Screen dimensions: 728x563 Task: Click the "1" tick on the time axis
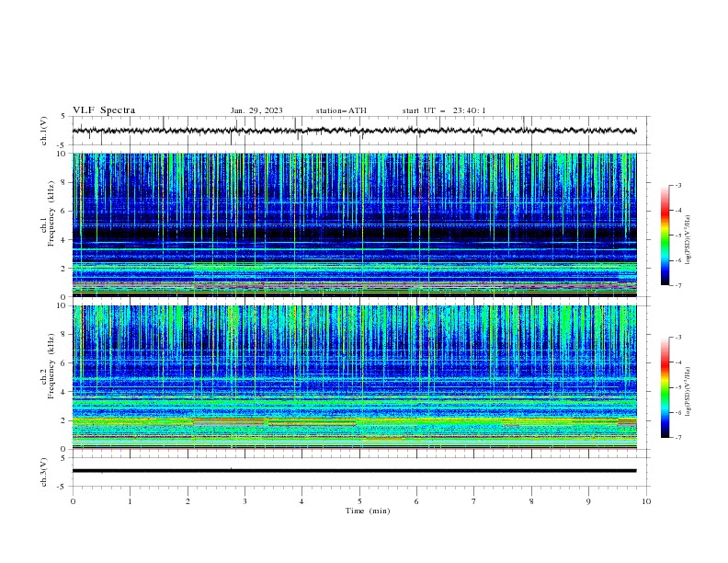130,501
